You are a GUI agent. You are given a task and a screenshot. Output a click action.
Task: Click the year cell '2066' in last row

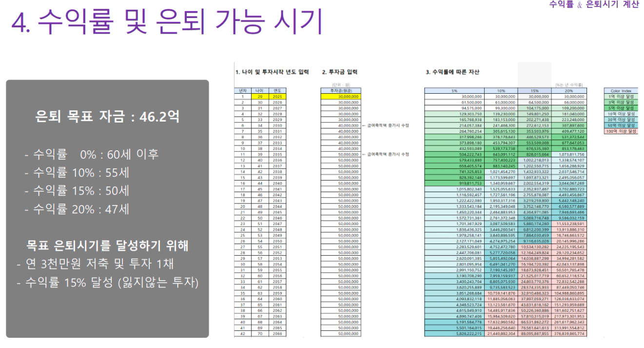(x=278, y=333)
